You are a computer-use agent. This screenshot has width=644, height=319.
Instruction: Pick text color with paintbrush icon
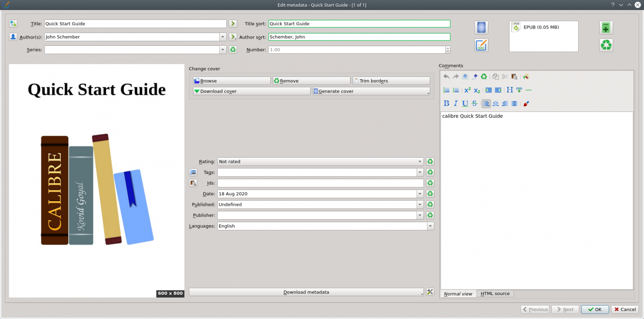click(x=526, y=104)
